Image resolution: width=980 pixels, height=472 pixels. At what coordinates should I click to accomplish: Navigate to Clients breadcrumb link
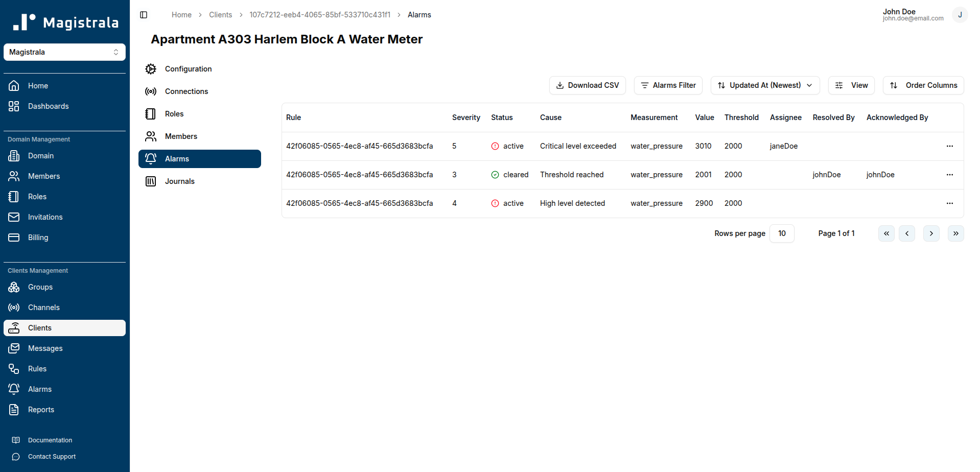(220, 15)
